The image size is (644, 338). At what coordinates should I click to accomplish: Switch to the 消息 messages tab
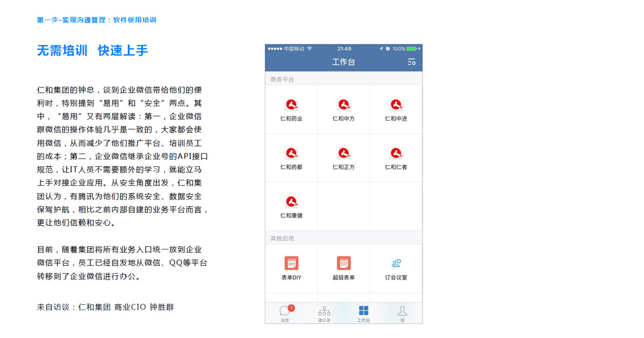[286, 314]
